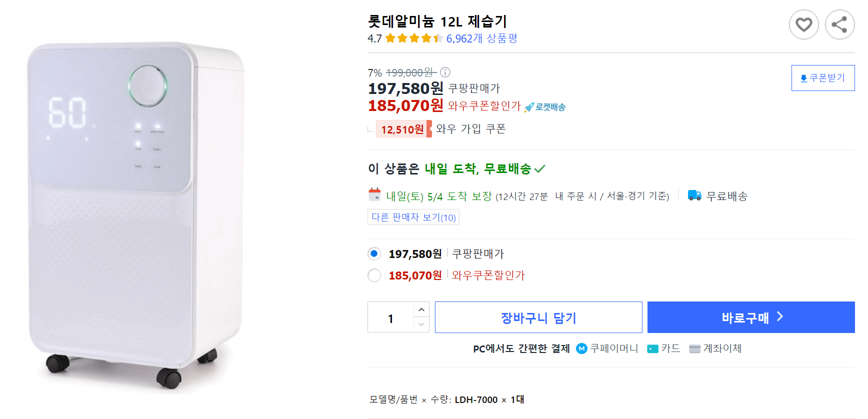868x419 pixels.
Task: Increase quantity with the up arrow
Action: (421, 309)
